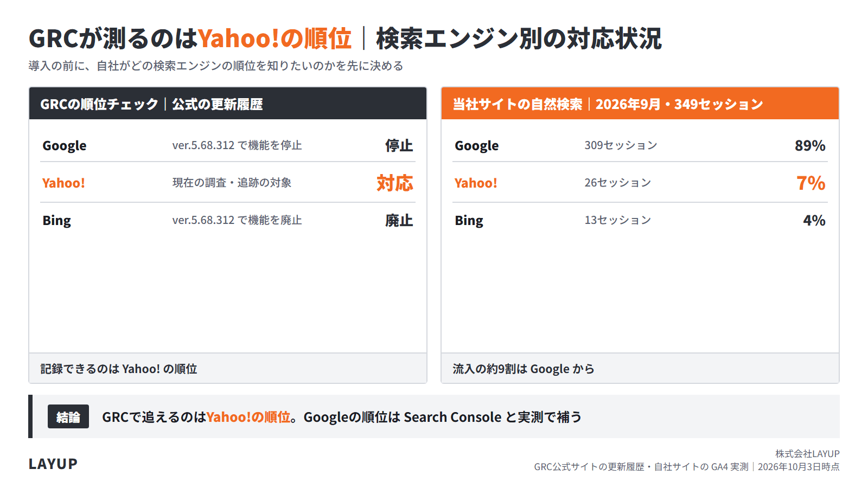The image size is (868, 488).
Task: Select the subtitle starting with '導入の前に'
Action: point(216,66)
